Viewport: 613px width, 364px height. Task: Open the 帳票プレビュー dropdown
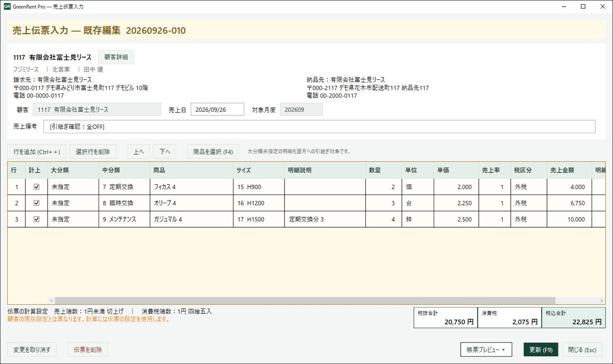click(486, 350)
